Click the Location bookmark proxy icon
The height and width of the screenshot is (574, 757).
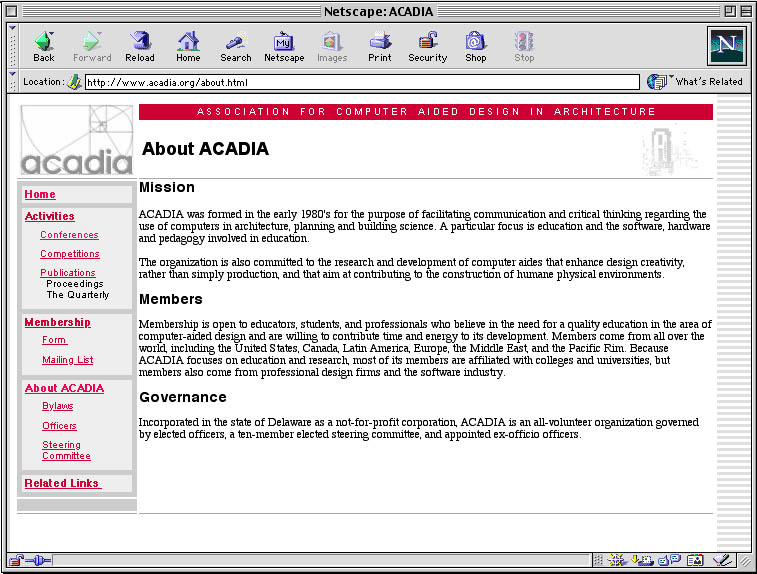point(74,82)
